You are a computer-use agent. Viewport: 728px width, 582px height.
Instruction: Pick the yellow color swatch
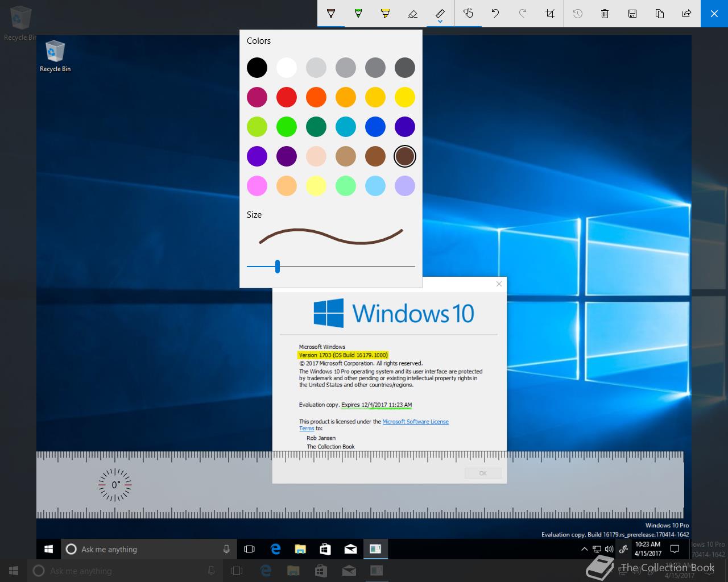point(405,97)
